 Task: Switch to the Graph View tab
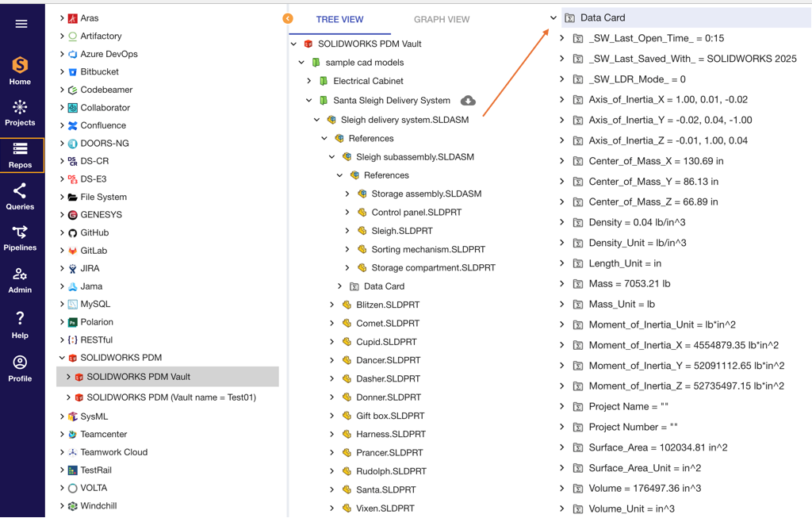[442, 20]
